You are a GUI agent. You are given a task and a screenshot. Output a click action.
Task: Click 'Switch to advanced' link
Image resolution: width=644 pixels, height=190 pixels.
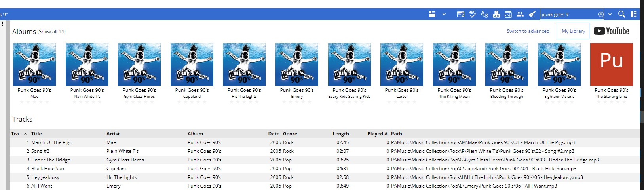pyautogui.click(x=528, y=31)
